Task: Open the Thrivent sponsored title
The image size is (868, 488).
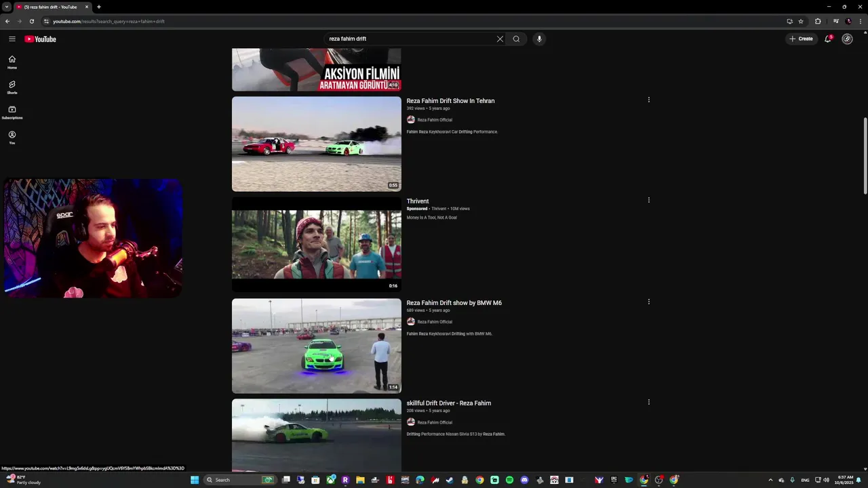Action: pyautogui.click(x=418, y=201)
